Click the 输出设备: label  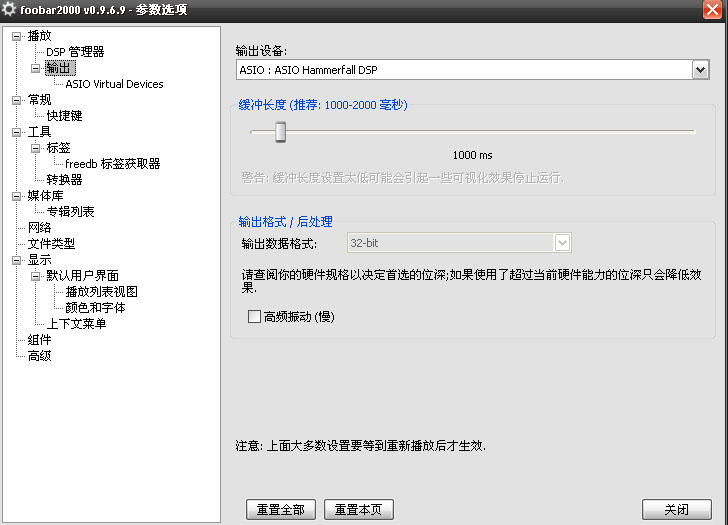(261, 51)
